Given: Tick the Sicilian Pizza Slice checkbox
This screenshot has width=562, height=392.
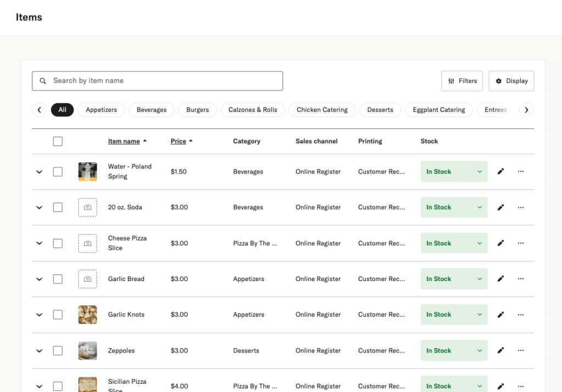Looking at the screenshot, I should pos(58,387).
